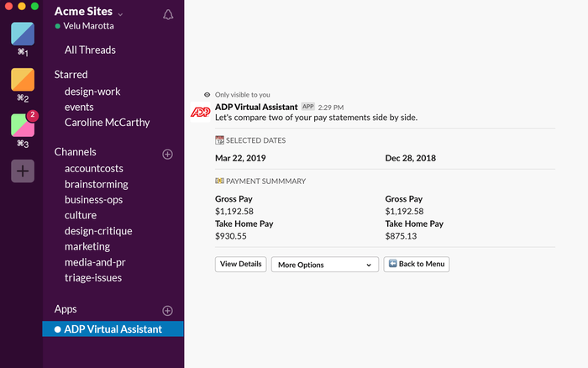Screen dimensions: 588x368
Task: Open the design-work channel
Action: click(92, 92)
